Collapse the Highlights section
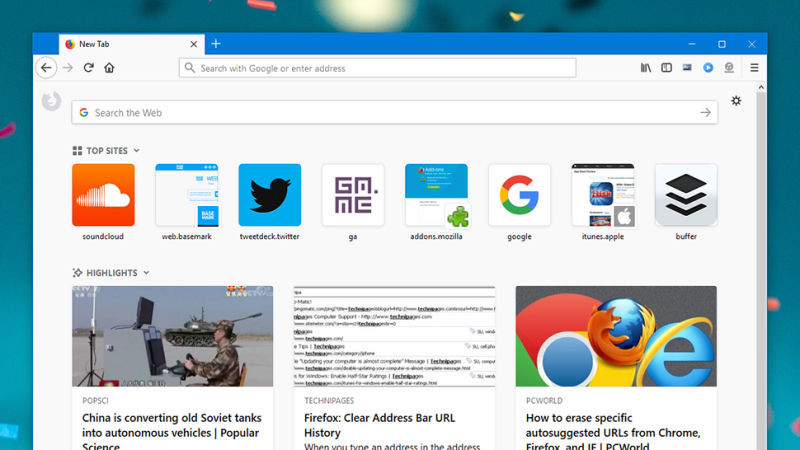Screen dimensions: 800x450 [x=146, y=273]
